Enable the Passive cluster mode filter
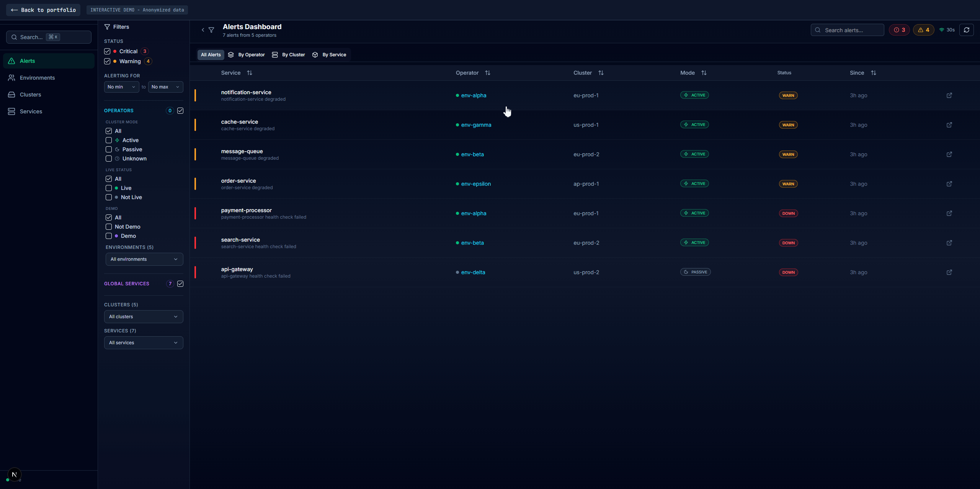Screen dimensions: 980x489 (x=108, y=149)
